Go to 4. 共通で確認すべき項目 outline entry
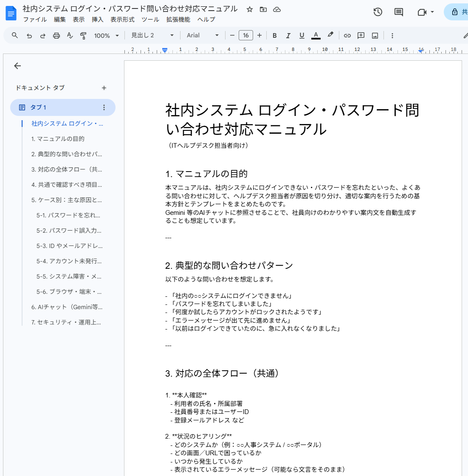The image size is (468, 476). click(67, 185)
